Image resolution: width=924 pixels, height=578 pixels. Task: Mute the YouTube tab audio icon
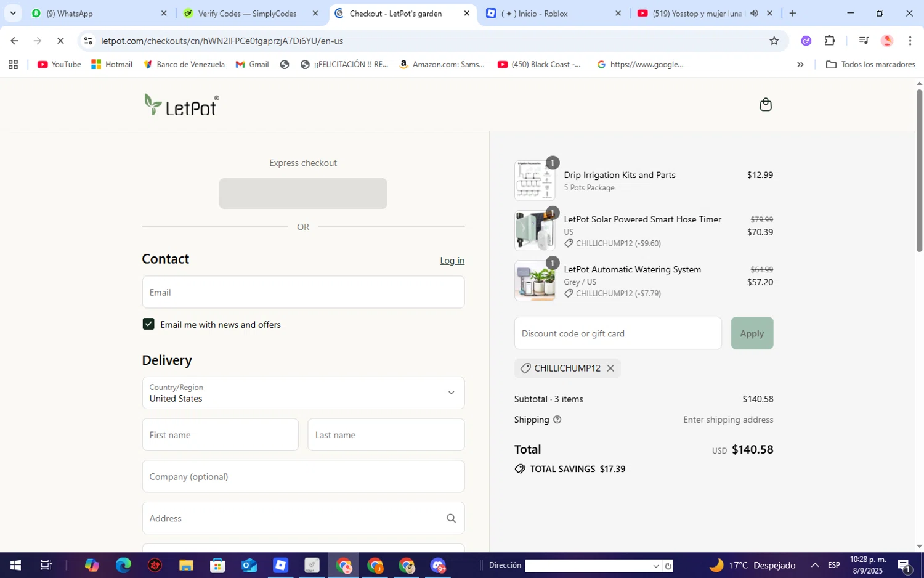pos(754,13)
